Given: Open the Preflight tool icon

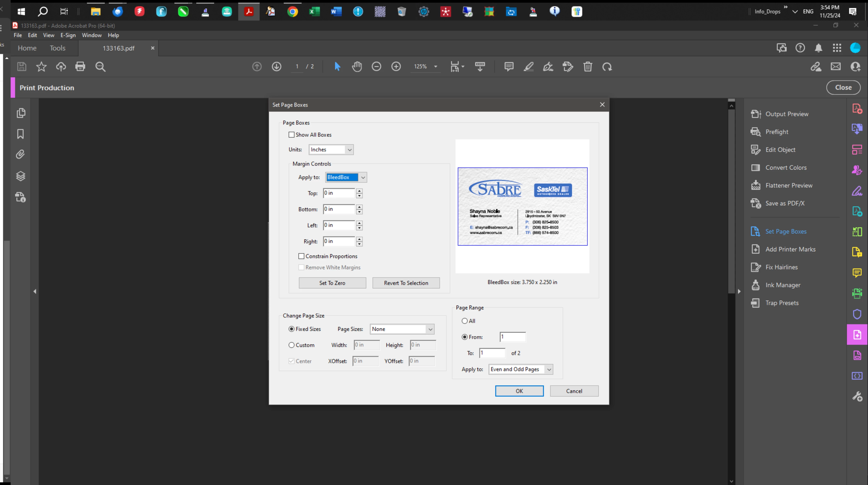Looking at the screenshot, I should [x=756, y=132].
